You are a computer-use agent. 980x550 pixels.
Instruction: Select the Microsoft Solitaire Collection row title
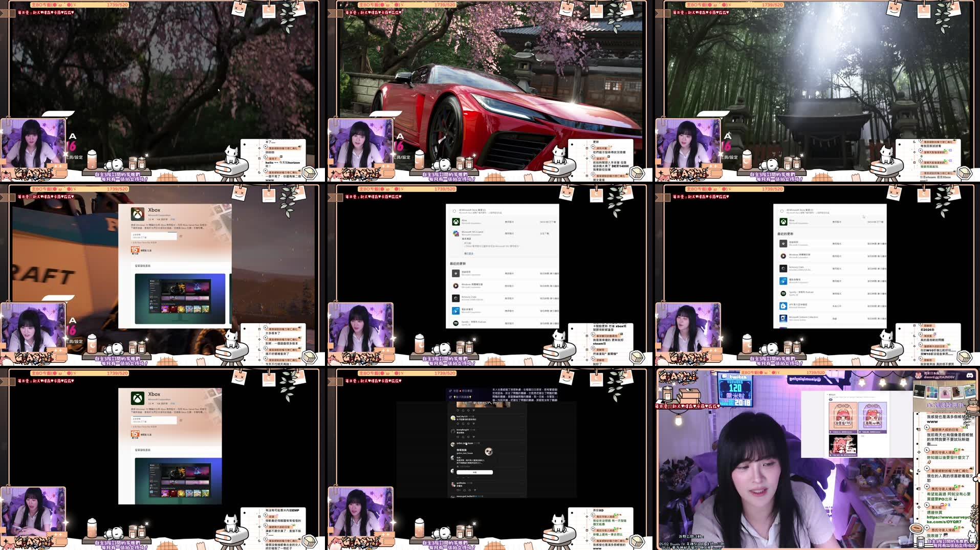pos(803,317)
